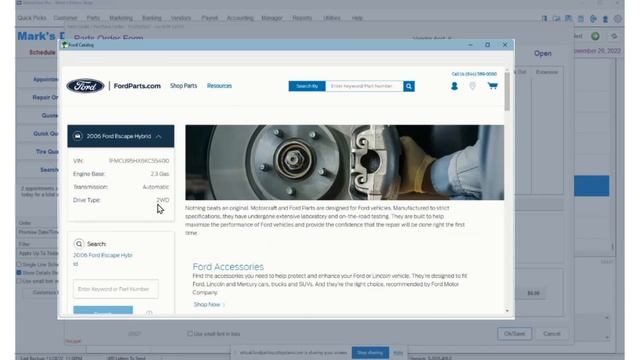Click the Automatic transmission value

(156, 187)
